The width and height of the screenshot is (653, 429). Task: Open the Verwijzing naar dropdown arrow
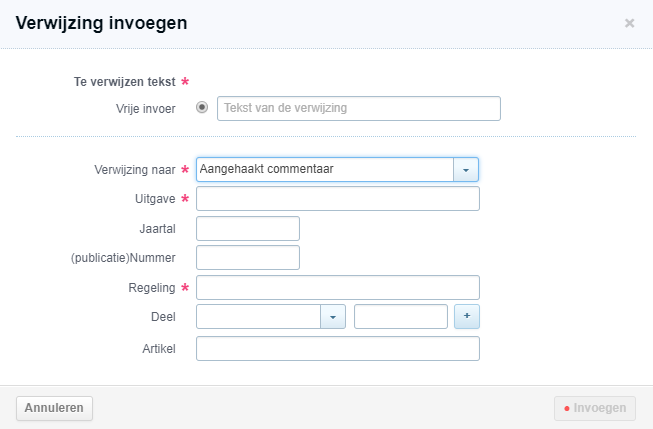[466, 170]
